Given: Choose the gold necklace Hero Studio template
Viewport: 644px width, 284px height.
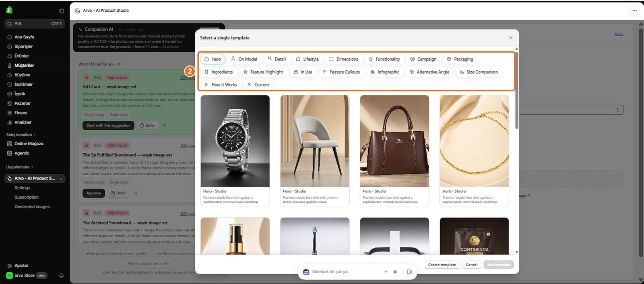Looking at the screenshot, I should (474, 151).
